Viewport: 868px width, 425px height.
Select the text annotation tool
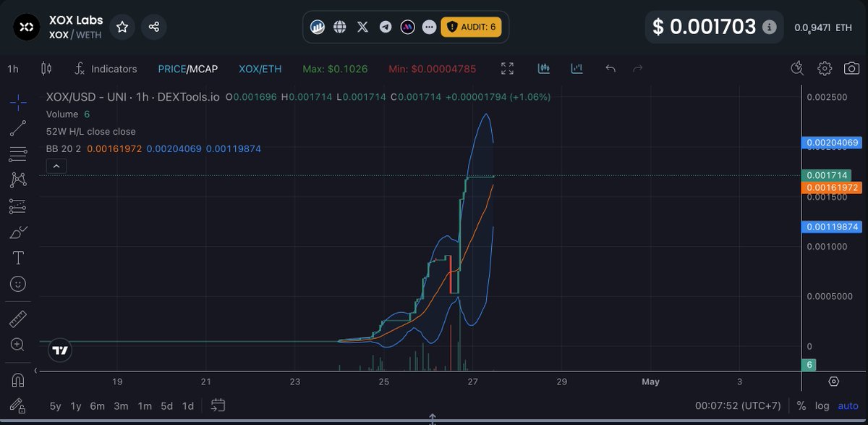[x=19, y=258]
